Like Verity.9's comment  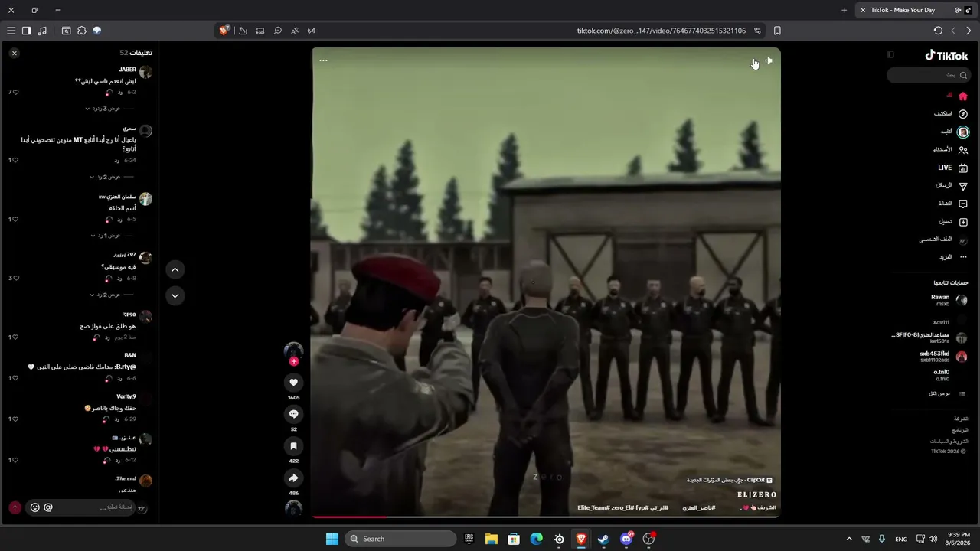[14, 419]
